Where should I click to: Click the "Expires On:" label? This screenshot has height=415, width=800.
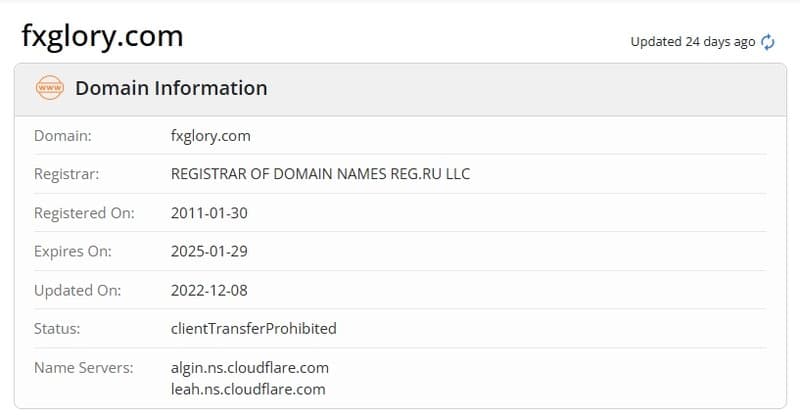tap(72, 251)
